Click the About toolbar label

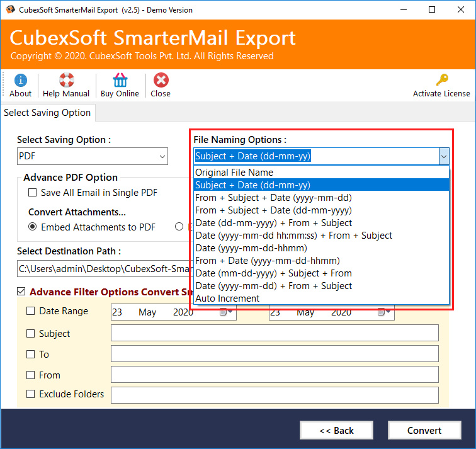pyautogui.click(x=20, y=93)
